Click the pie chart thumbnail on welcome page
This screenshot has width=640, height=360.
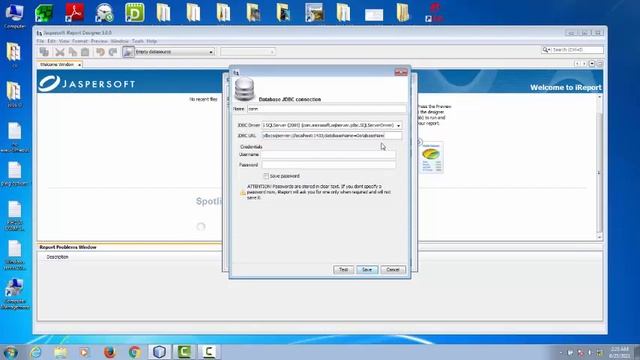431,157
